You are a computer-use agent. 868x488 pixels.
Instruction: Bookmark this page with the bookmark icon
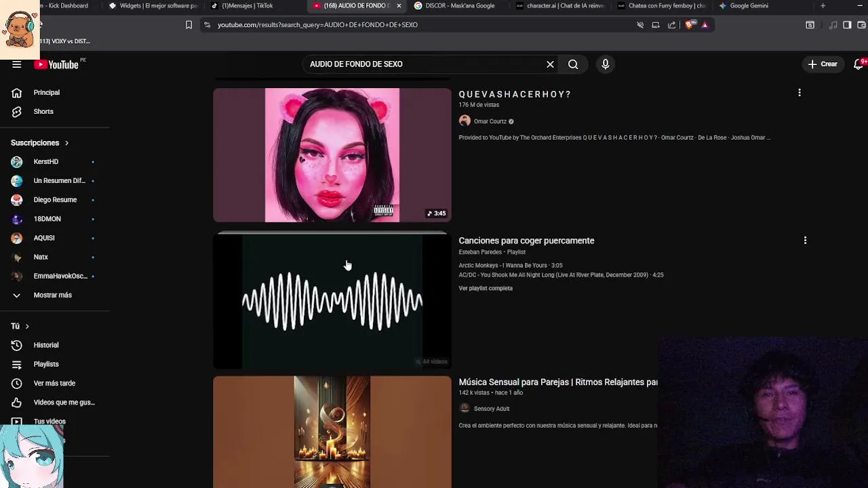(189, 25)
